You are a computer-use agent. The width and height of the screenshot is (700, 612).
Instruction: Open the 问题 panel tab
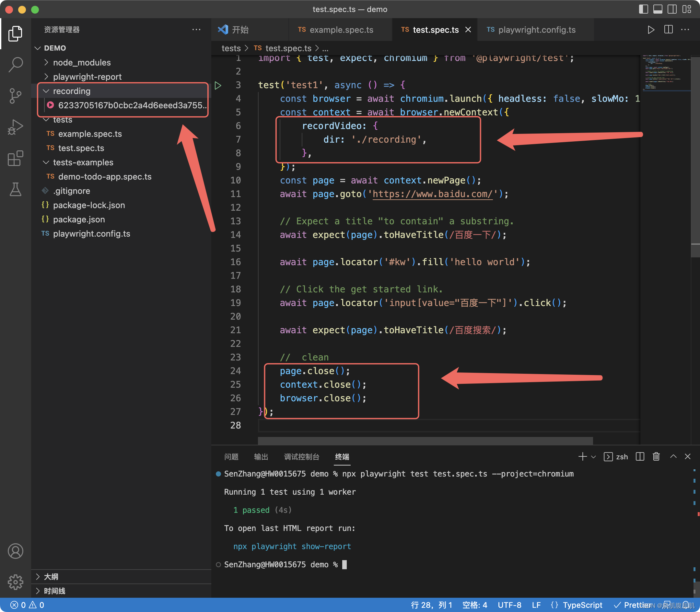[231, 457]
